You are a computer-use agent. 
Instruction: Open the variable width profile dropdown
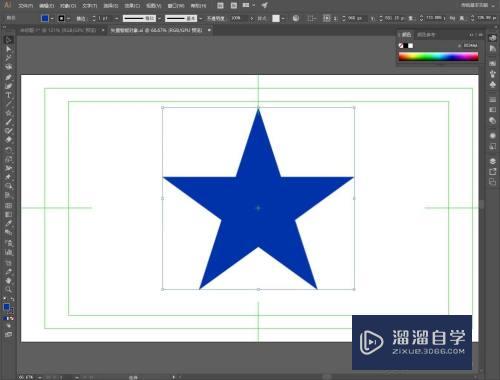point(159,19)
